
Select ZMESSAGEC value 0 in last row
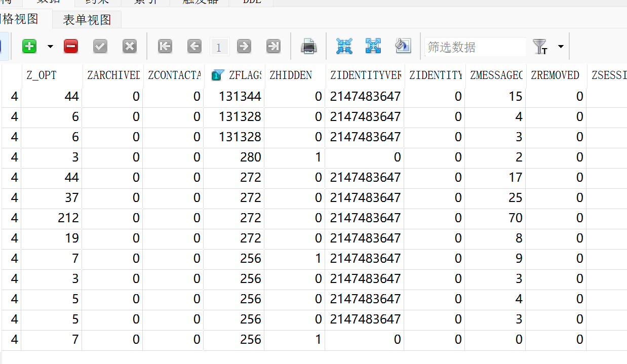pyautogui.click(x=495, y=339)
